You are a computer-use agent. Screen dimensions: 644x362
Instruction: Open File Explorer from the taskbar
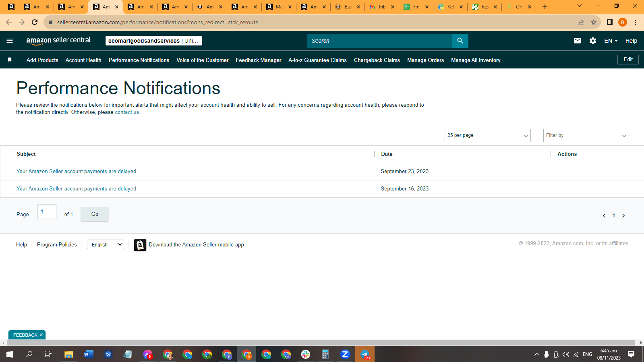[x=69, y=354]
